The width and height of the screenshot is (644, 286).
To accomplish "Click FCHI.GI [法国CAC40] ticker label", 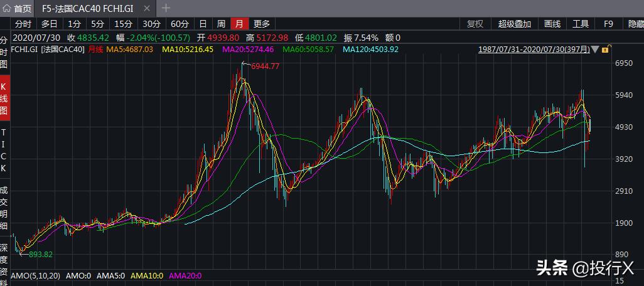I will click(x=48, y=50).
